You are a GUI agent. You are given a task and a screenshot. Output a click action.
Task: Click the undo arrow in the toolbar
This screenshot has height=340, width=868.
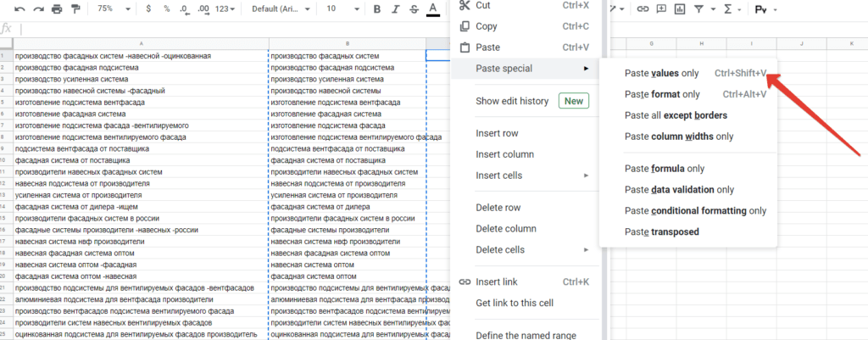[19, 8]
